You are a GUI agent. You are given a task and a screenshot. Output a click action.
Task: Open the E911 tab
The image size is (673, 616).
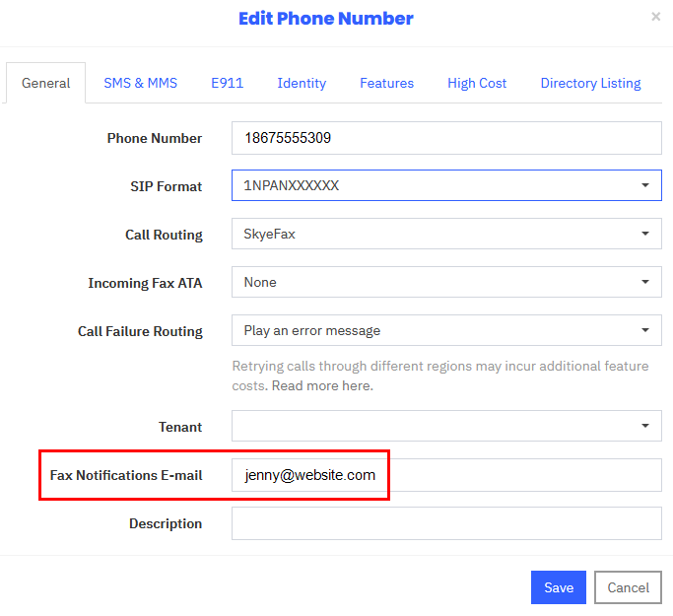coord(227,83)
